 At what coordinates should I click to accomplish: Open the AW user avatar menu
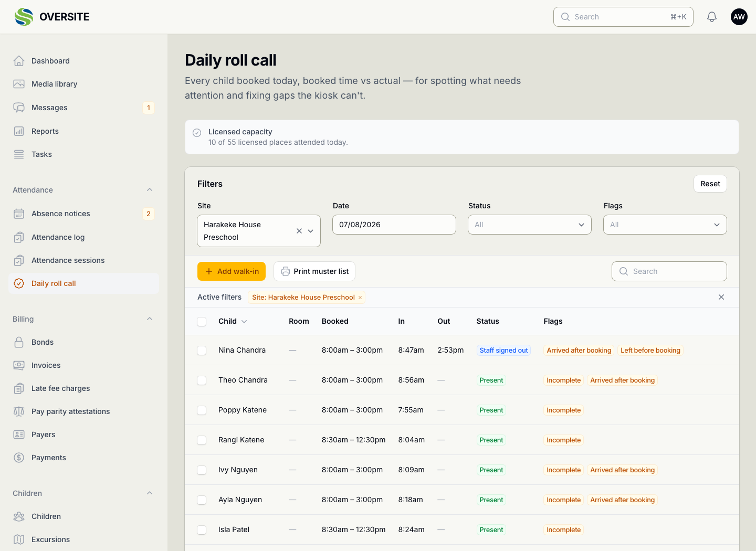point(739,17)
